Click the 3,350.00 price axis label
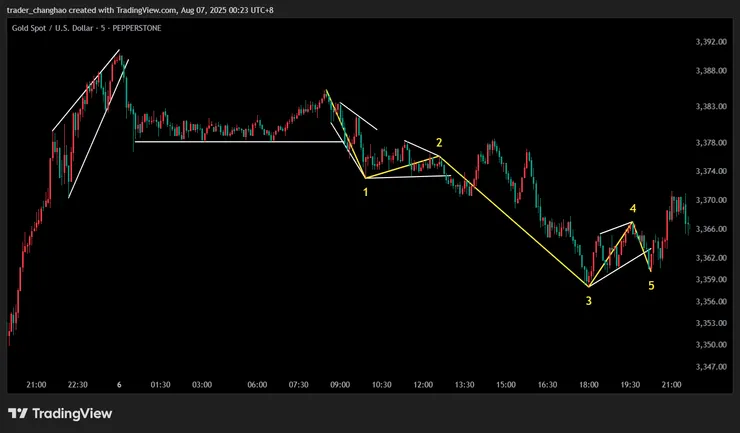740x433 pixels. 711,345
